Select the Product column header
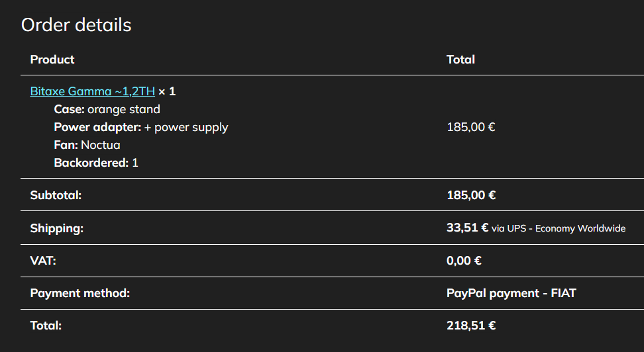 (x=52, y=60)
